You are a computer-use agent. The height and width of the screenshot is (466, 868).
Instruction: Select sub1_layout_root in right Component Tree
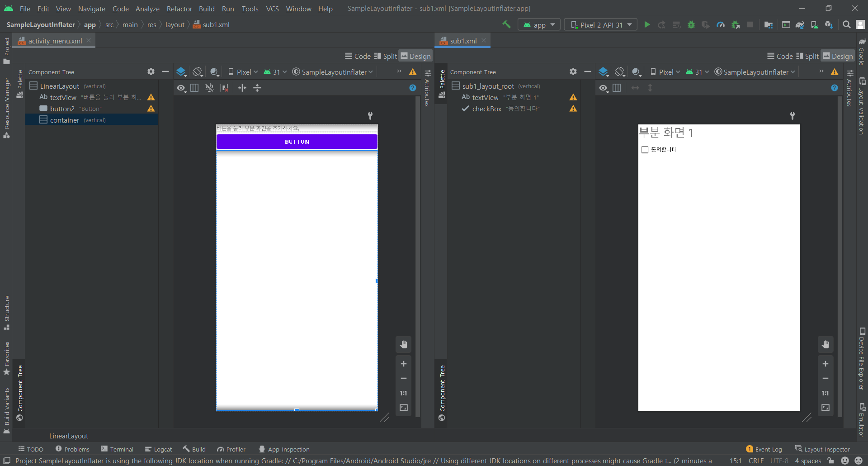point(514,86)
